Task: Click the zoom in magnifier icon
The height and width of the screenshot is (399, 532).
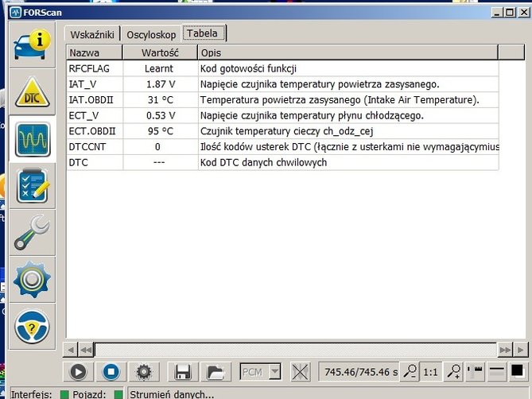Action: point(453,371)
